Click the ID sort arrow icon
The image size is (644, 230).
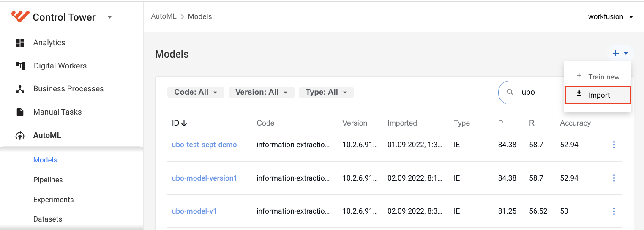coord(184,123)
